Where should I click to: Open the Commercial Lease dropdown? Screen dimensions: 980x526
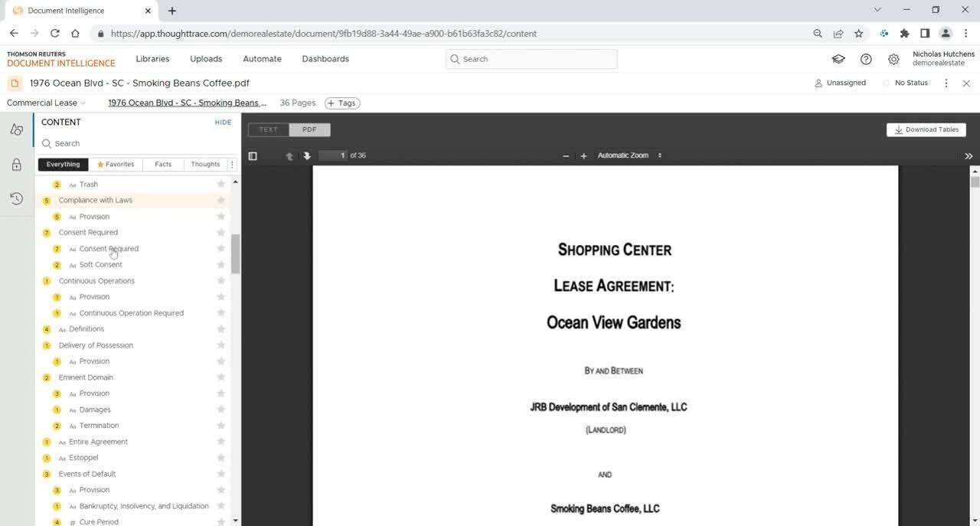coord(46,103)
